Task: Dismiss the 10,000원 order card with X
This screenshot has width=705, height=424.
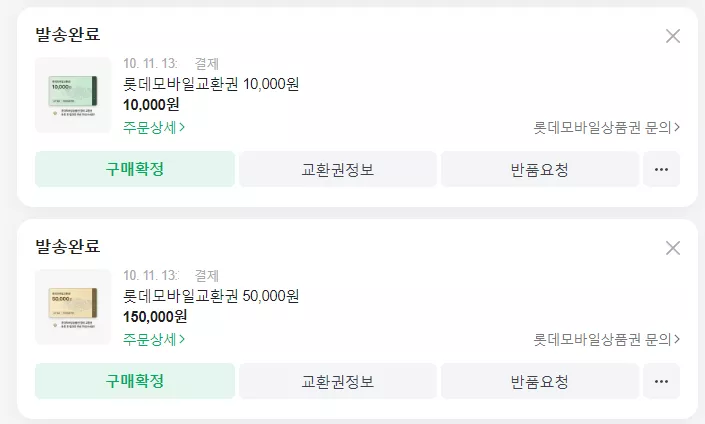Action: 673,36
